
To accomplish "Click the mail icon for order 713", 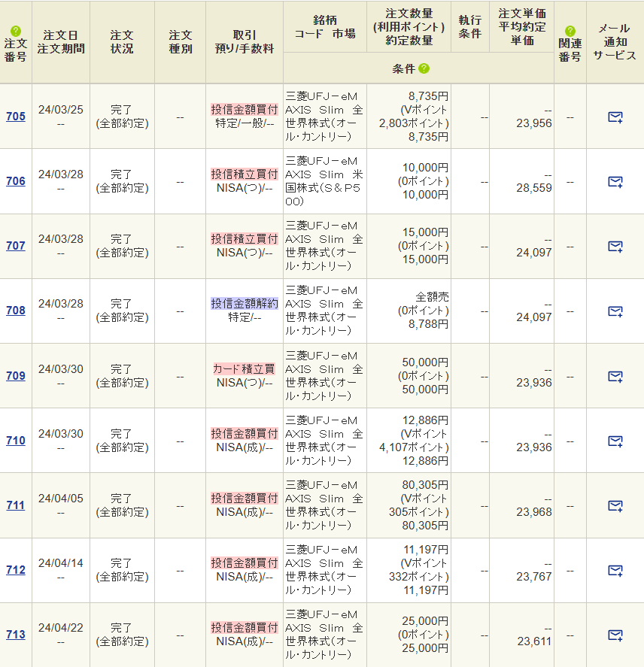I will [615, 635].
